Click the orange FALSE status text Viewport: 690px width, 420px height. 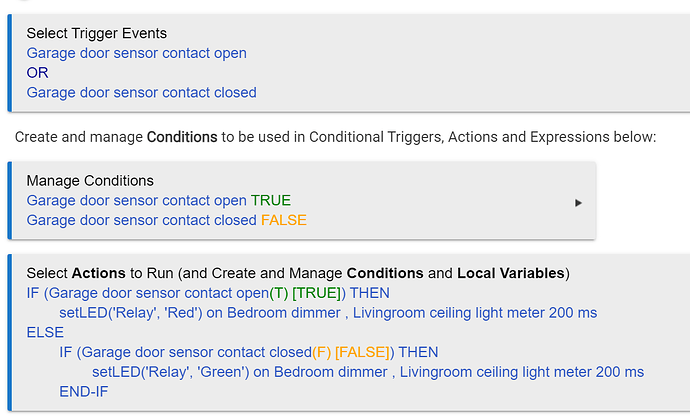click(284, 220)
